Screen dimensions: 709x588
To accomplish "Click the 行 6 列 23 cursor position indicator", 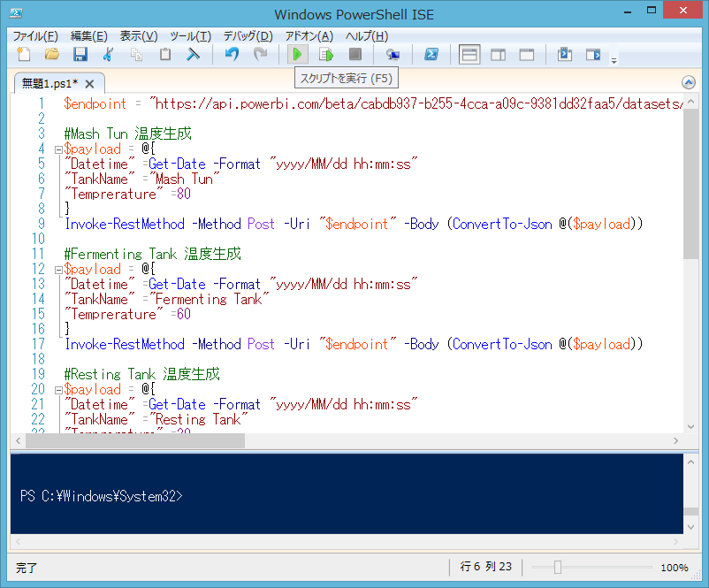I will click(x=485, y=567).
